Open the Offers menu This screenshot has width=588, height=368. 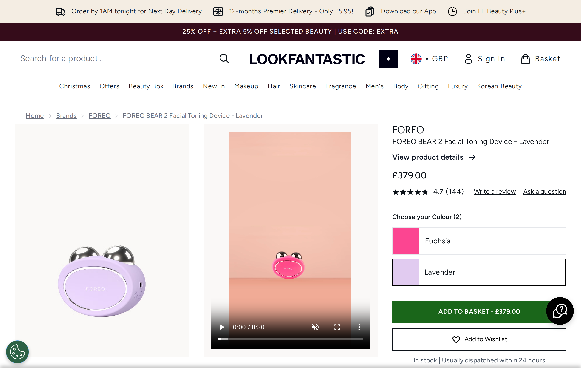coord(109,86)
